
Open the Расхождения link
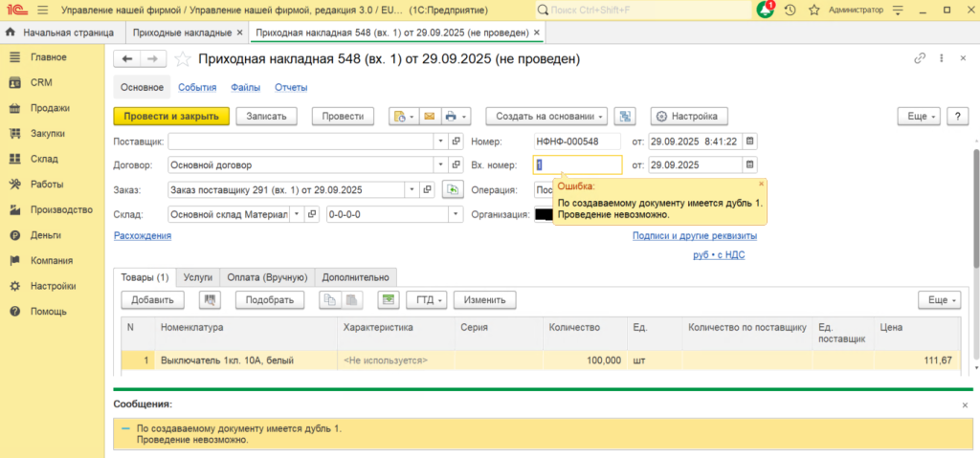(143, 235)
